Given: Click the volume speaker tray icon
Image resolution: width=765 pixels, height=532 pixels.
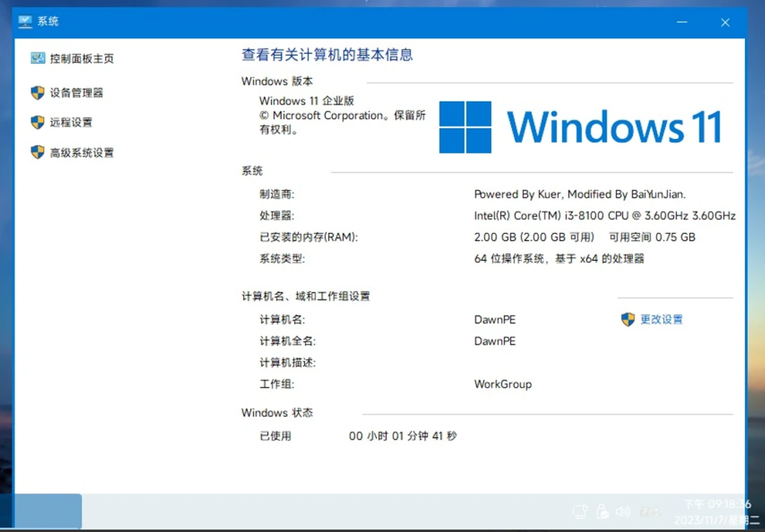Looking at the screenshot, I should (x=623, y=512).
